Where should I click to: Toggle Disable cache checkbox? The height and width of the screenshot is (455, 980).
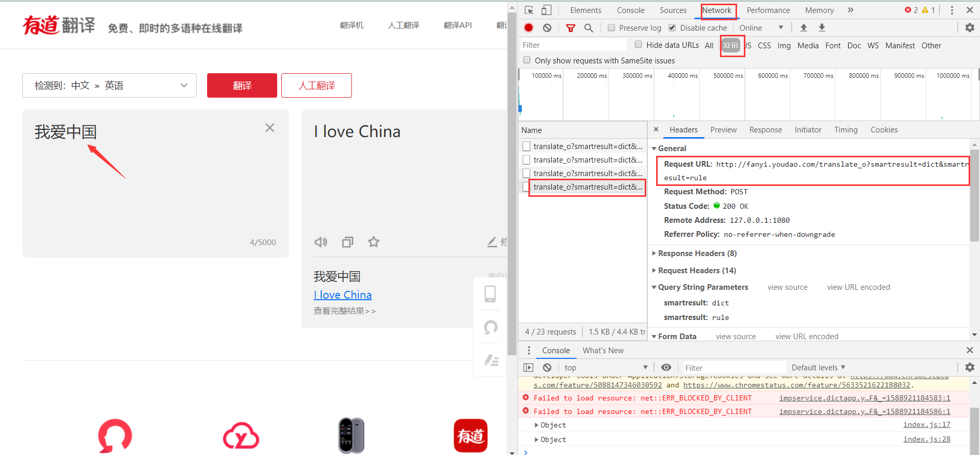(x=672, y=28)
